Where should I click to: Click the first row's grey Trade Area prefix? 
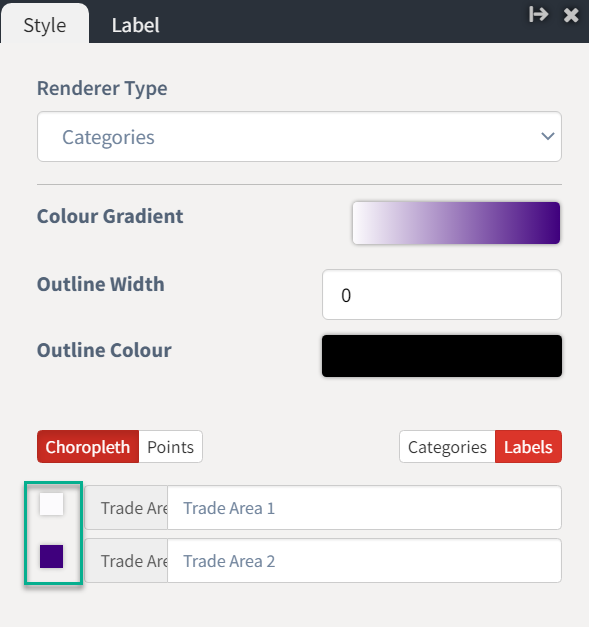click(x=126, y=508)
